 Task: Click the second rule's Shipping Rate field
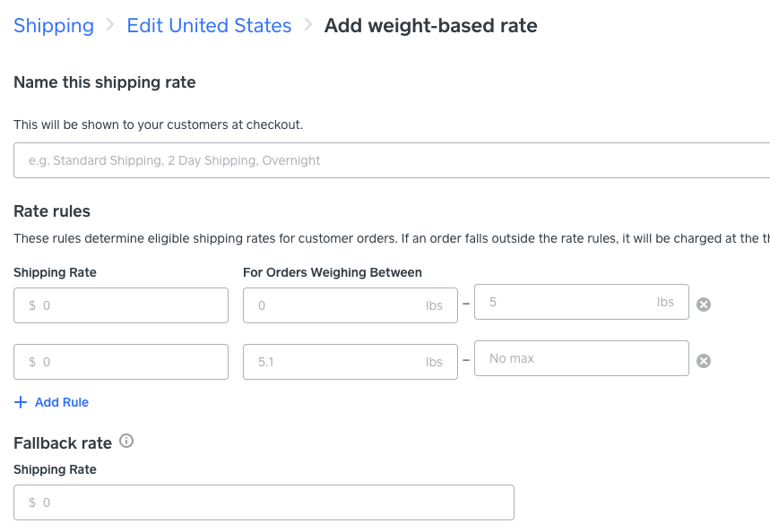pyautogui.click(x=121, y=362)
